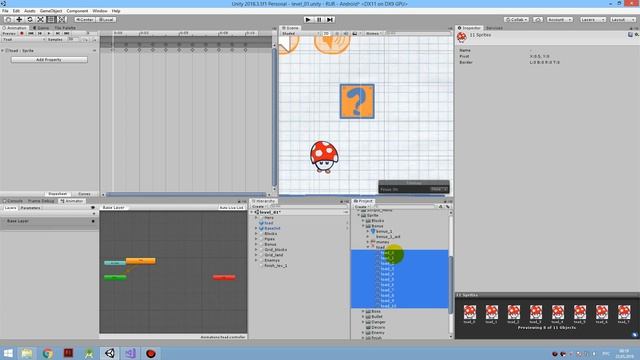Open the Hierarchy Create dropdown
The height and width of the screenshot is (360, 640).
[259, 207]
